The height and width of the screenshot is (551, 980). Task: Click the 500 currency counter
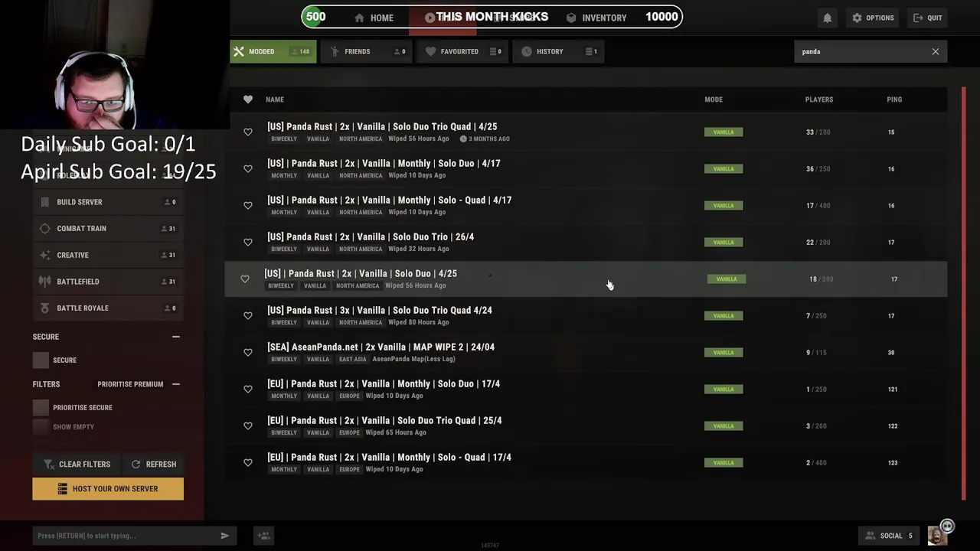pyautogui.click(x=315, y=17)
